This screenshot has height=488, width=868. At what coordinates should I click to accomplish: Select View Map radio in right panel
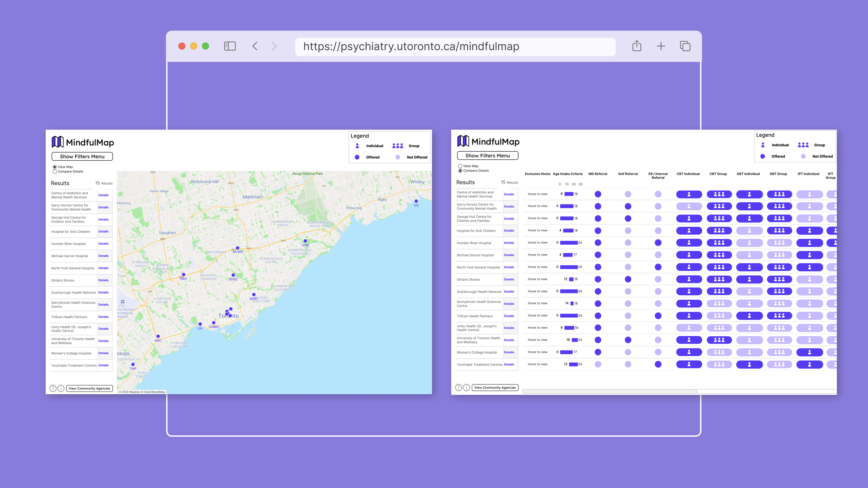tap(460, 166)
